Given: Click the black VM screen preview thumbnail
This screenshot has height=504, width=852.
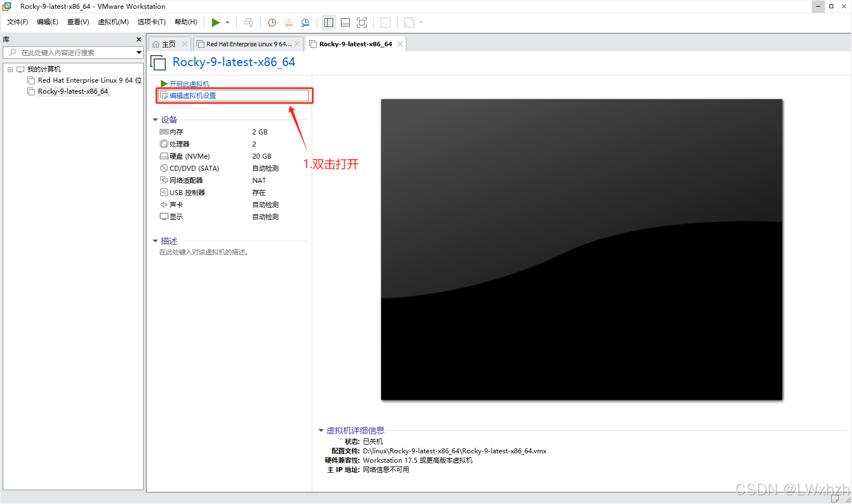Looking at the screenshot, I should 582,250.
